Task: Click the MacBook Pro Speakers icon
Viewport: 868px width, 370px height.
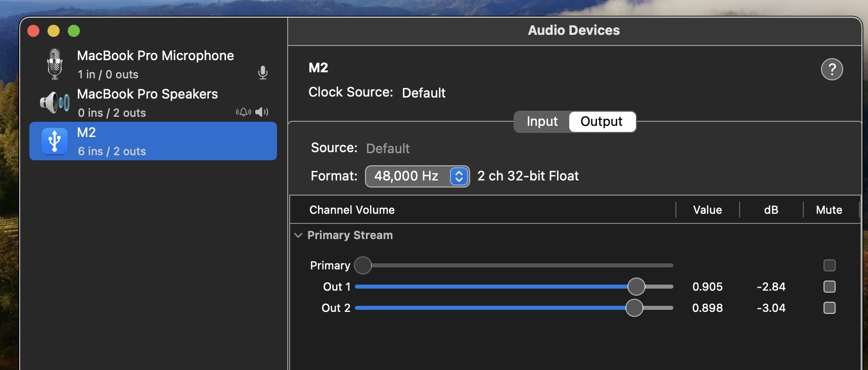Action: coord(55,103)
